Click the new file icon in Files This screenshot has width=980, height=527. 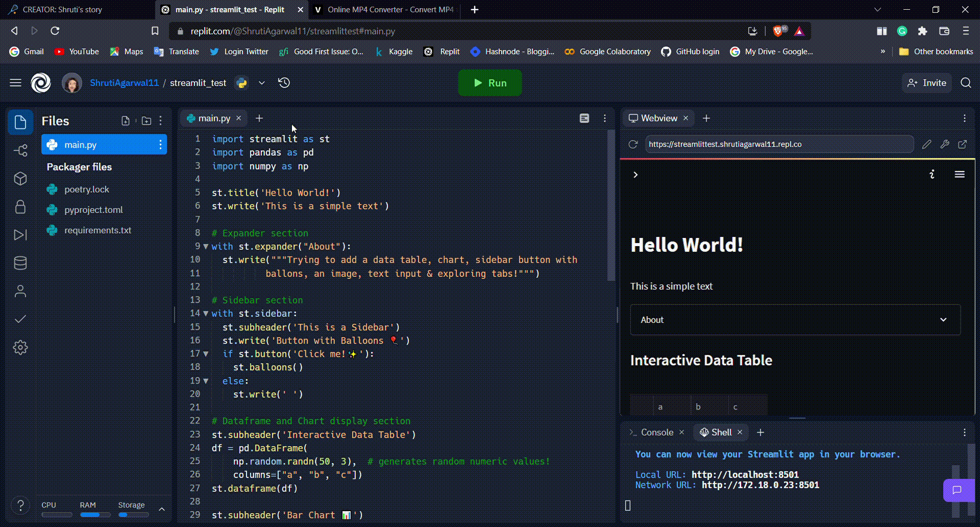pyautogui.click(x=126, y=121)
